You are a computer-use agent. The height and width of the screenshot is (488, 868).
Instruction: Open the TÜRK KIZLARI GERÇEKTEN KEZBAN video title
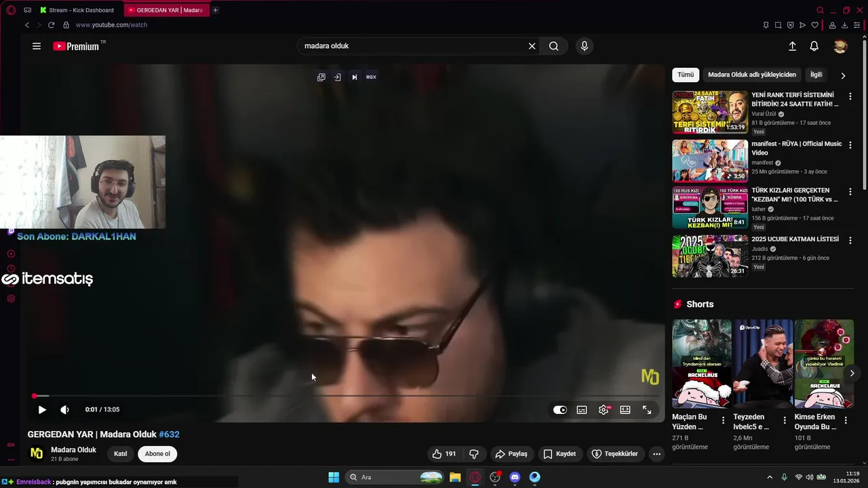point(795,195)
